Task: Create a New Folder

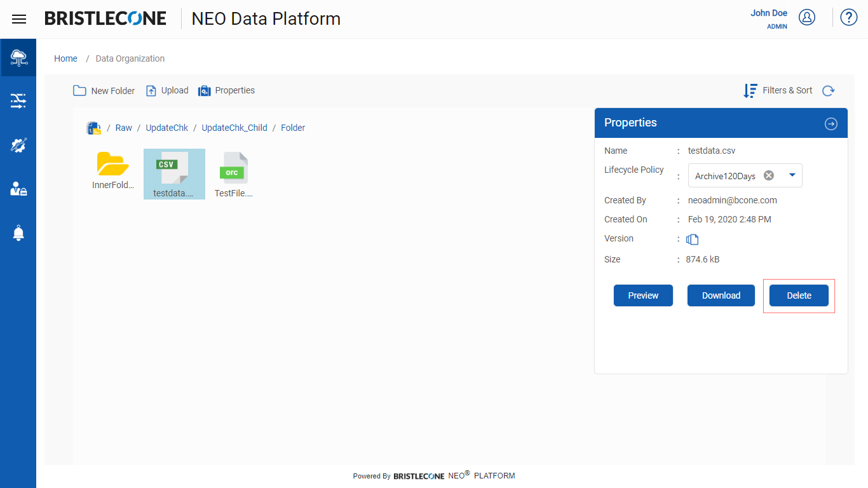Action: pyautogui.click(x=104, y=91)
